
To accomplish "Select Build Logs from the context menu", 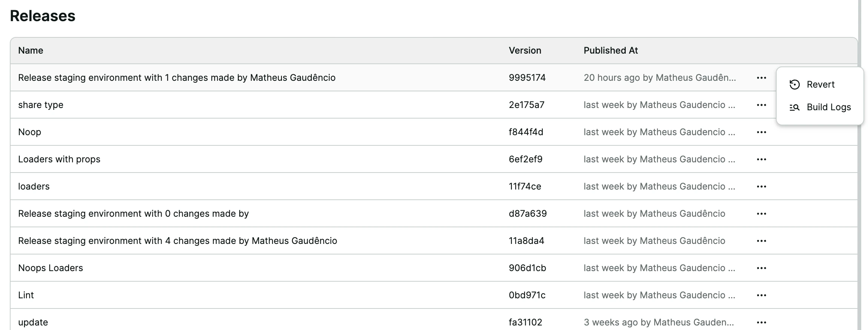I will (x=828, y=107).
